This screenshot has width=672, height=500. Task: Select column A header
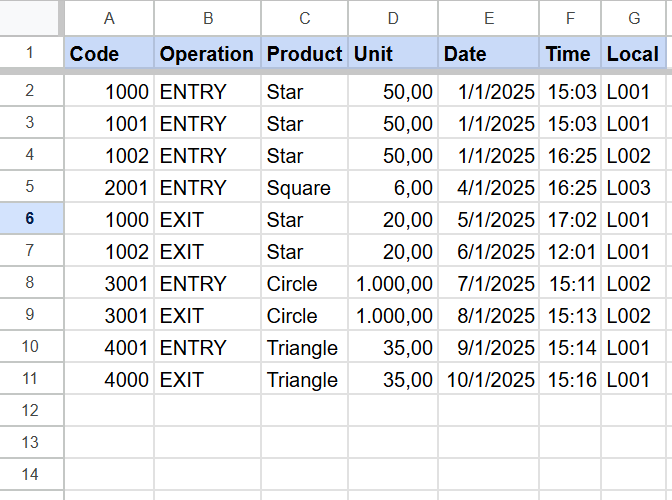tap(109, 18)
